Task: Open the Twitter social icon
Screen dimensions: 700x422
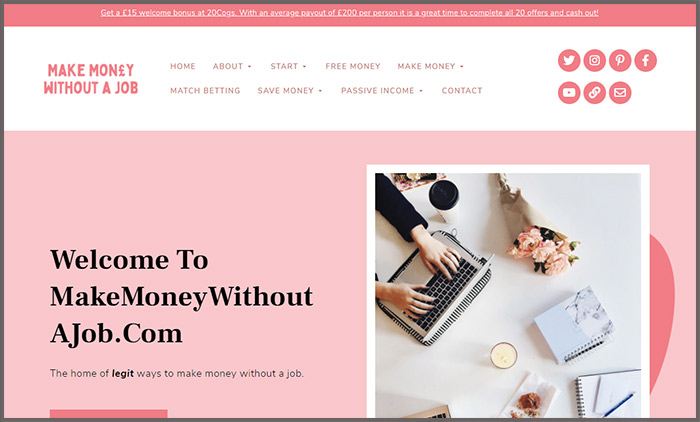Action: (x=569, y=60)
